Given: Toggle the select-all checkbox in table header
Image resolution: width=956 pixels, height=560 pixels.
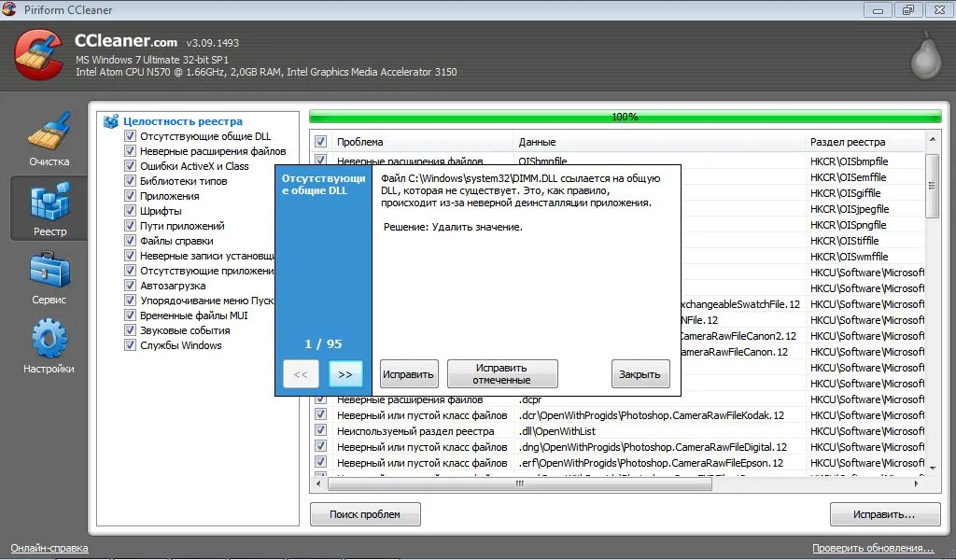Looking at the screenshot, I should point(320,141).
